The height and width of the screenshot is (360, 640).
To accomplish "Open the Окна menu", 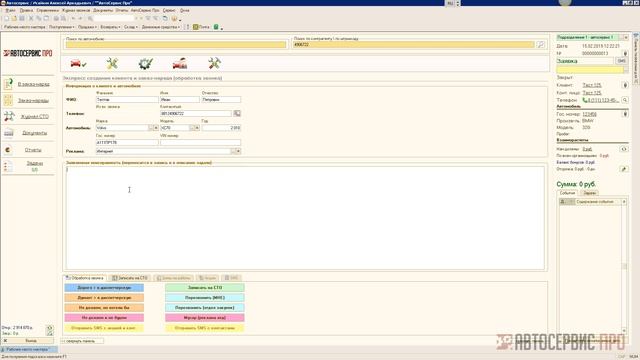I will (x=184, y=10).
